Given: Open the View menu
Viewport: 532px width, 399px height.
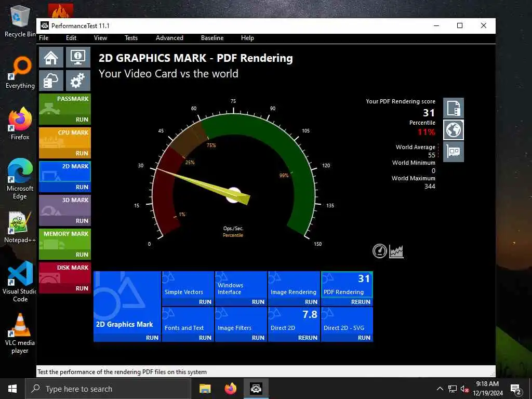Looking at the screenshot, I should 100,38.
